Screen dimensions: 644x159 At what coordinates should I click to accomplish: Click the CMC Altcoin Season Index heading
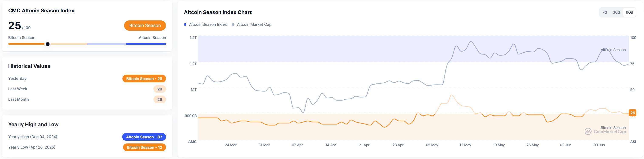[41, 10]
